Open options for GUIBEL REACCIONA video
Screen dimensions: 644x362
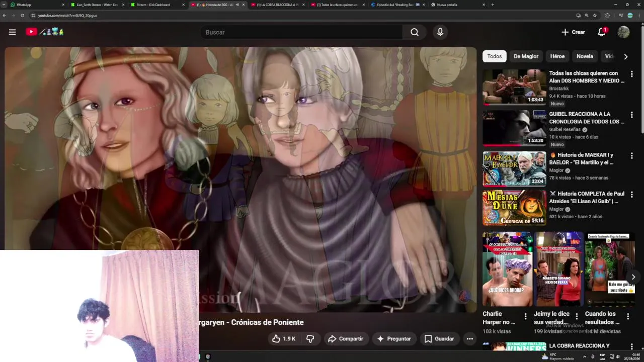(631, 115)
